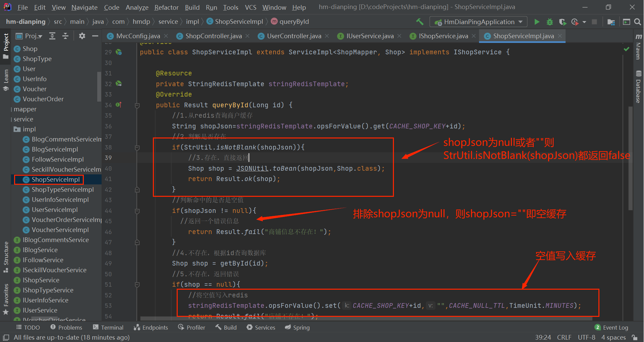
Task: Click the Project tree vertical scrollbar
Action: click(x=99, y=86)
